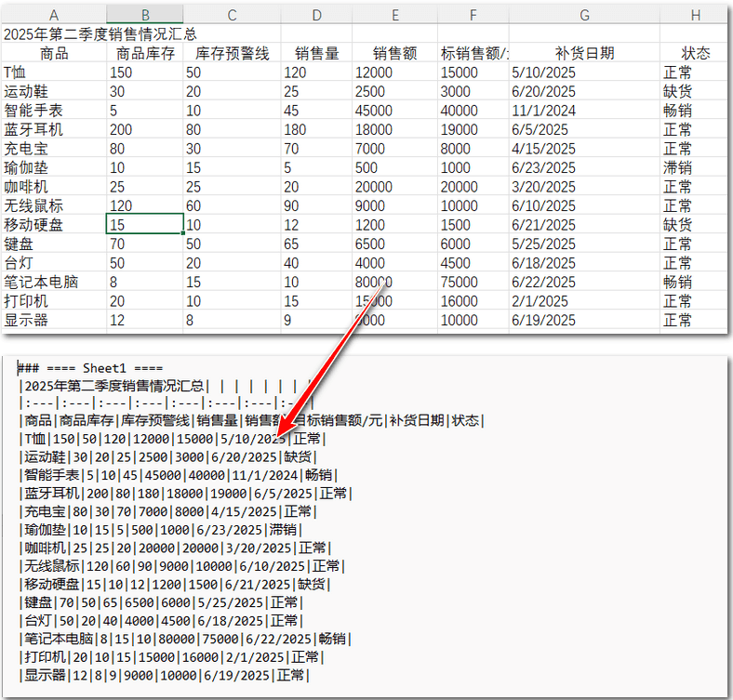Viewport: 733px width, 700px height.
Task: Select the 显示器 product cell
Action: point(54,320)
